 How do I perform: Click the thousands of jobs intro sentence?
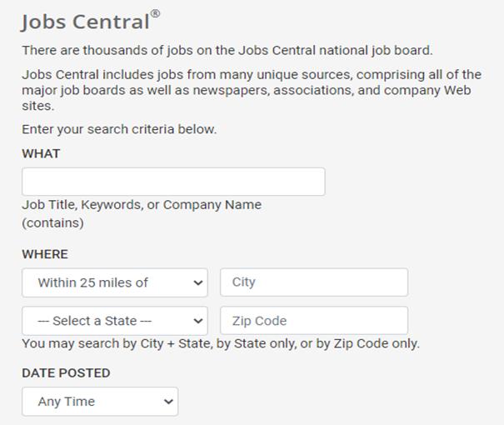point(227,50)
